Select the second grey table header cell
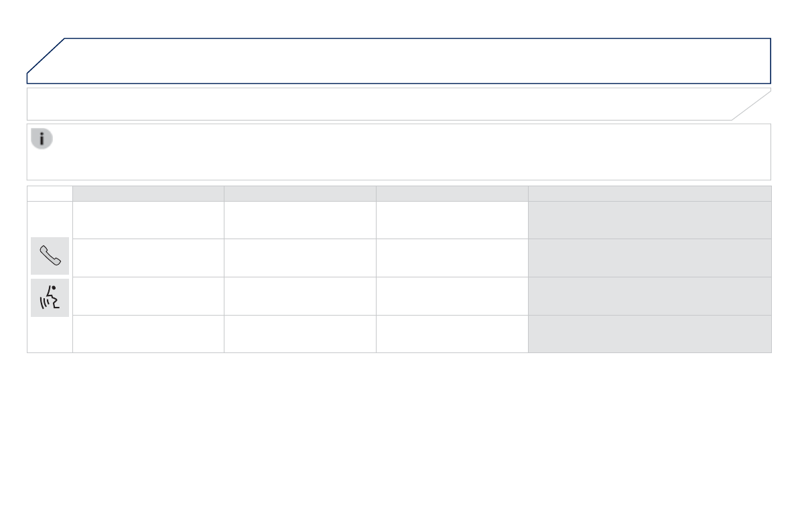This screenshot has width=798, height=532. click(300, 194)
